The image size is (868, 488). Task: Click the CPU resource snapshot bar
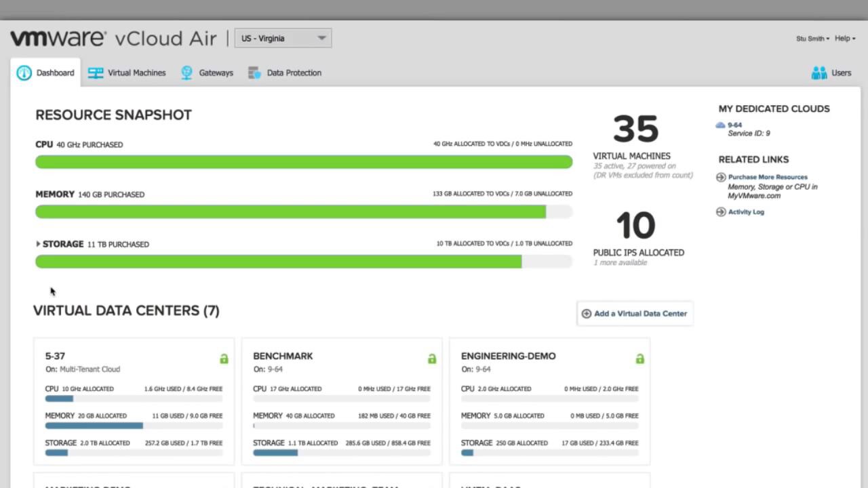coord(304,162)
